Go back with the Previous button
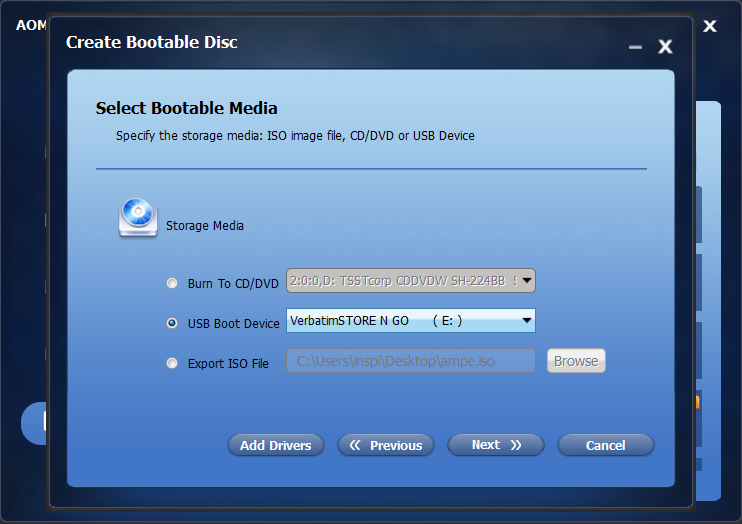 (386, 445)
